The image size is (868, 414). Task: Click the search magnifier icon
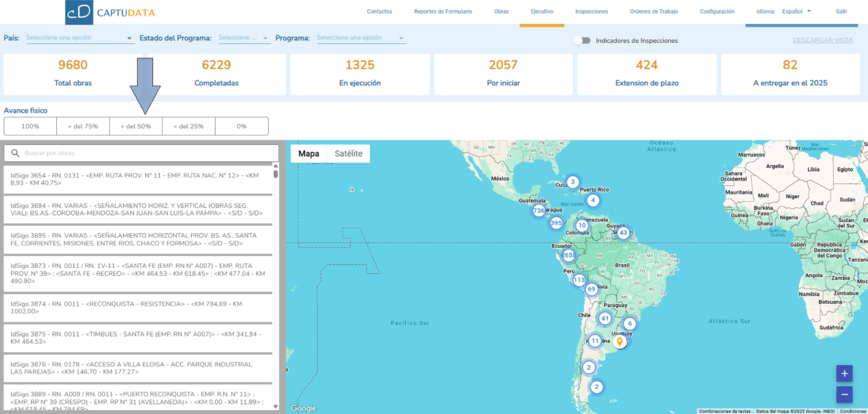pyautogui.click(x=15, y=153)
